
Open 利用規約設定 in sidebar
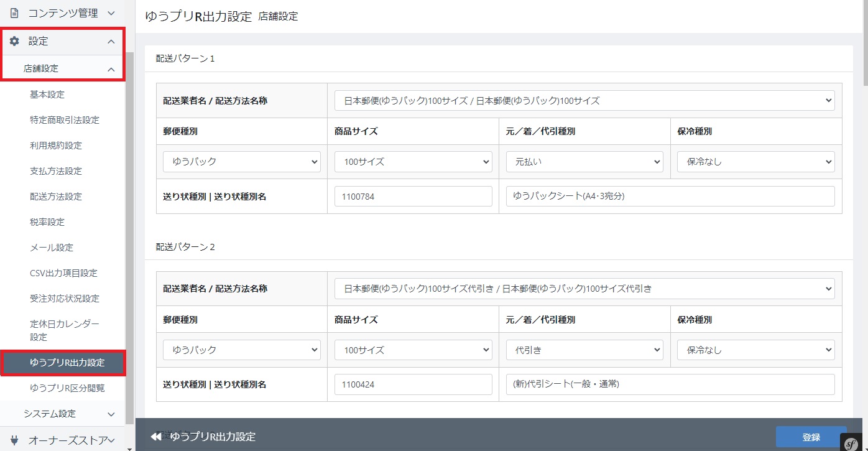(x=56, y=146)
